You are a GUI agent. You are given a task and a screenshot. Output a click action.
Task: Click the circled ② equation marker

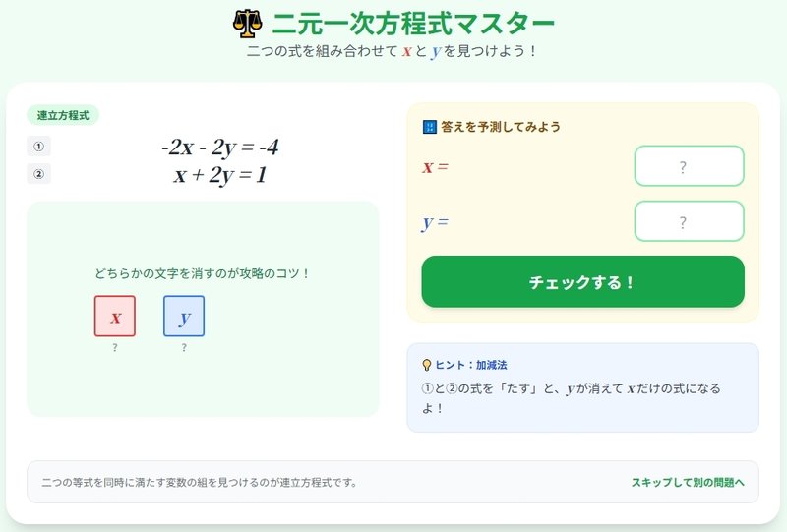tap(38, 174)
